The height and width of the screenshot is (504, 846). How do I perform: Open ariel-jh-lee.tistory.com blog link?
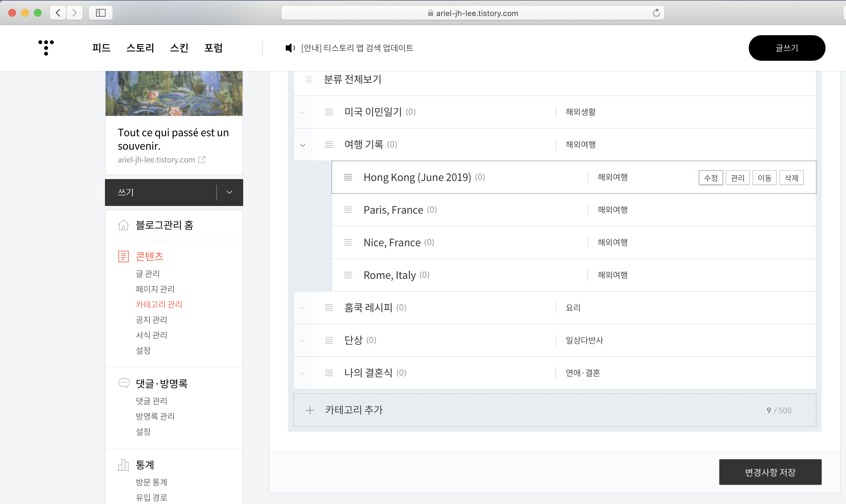tap(156, 160)
